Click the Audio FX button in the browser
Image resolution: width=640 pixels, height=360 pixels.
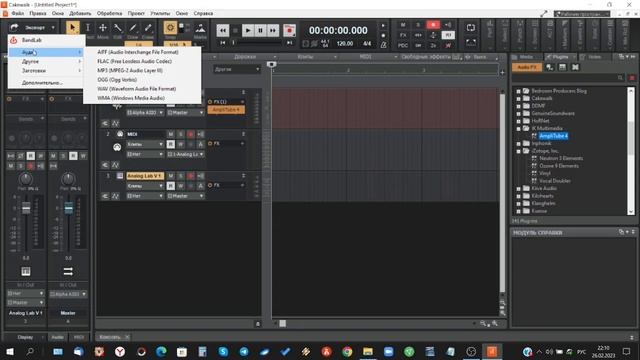point(527,67)
